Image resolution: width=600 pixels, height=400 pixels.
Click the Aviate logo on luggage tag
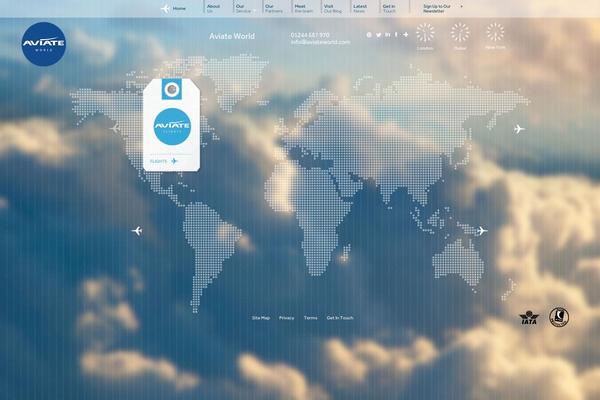(172, 126)
